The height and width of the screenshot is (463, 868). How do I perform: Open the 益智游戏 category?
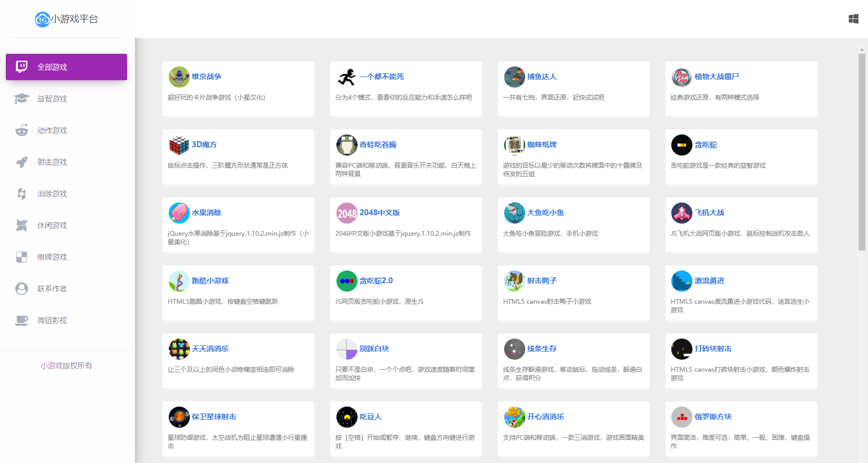(x=52, y=99)
